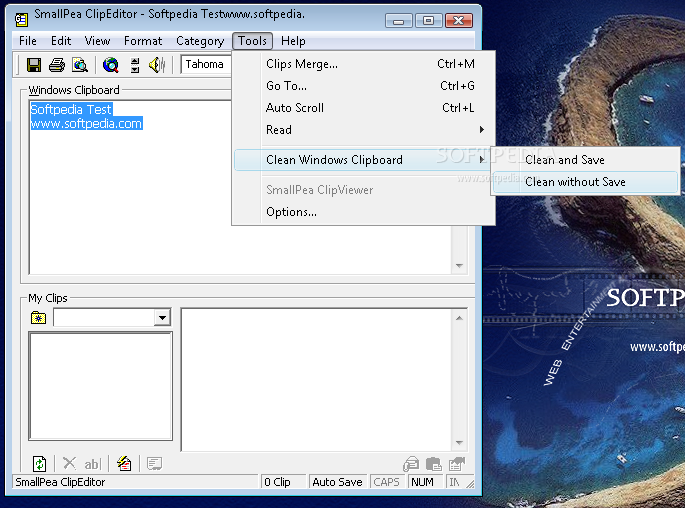This screenshot has height=508, width=685.
Task: Click the My Clips content text area
Action: coord(318,380)
